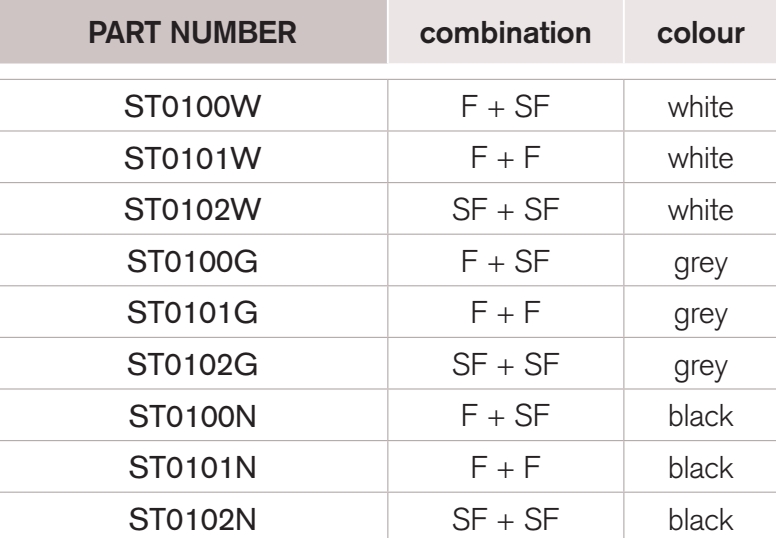
Task: Click the PART NUMBER column header
Action: point(193,33)
